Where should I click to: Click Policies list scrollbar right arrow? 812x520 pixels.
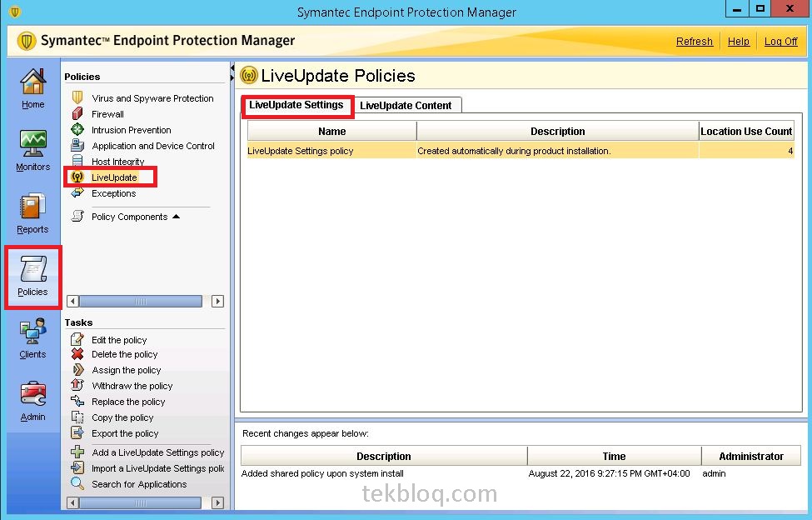tap(217, 301)
